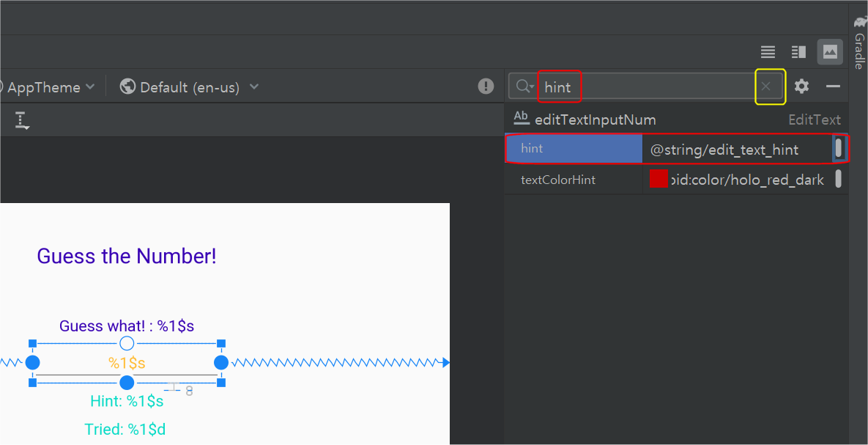Click the attribute search field containing hint

[x=645, y=87]
